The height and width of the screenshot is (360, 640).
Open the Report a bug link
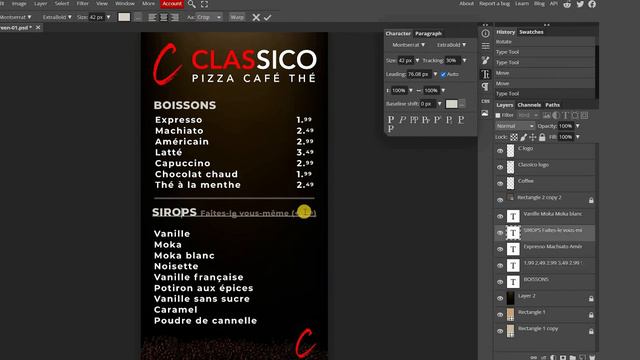point(494,4)
